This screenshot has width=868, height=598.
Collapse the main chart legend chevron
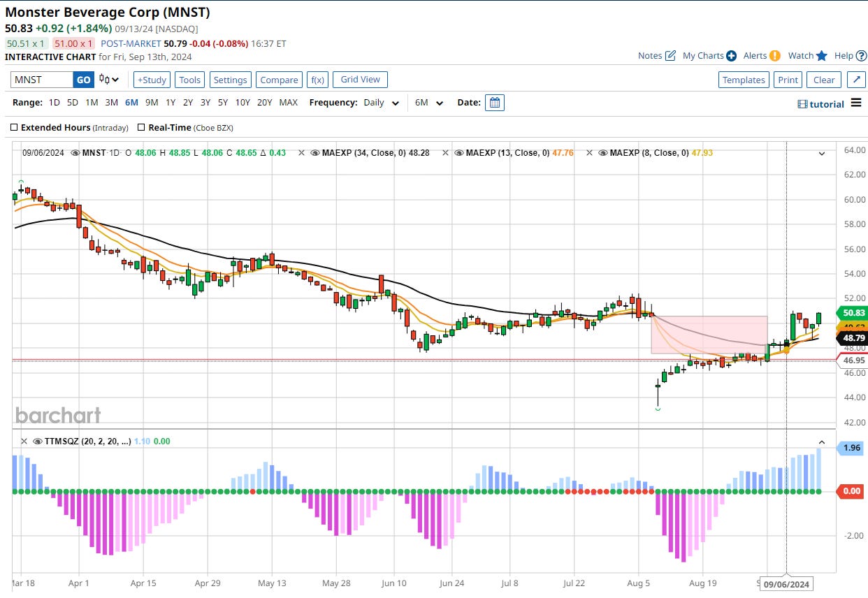pos(822,153)
